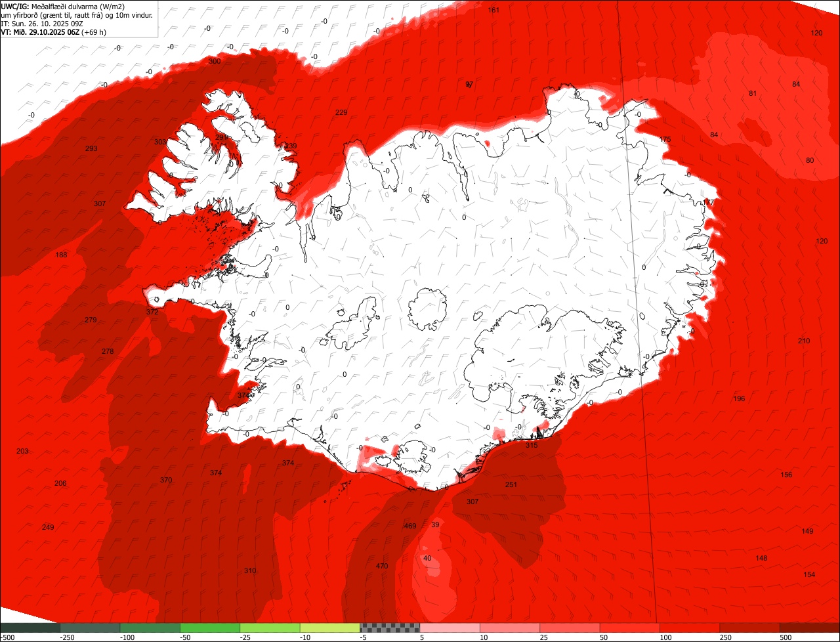Click the map value "315"
Viewport: 840px width, 642px height.
(532, 445)
